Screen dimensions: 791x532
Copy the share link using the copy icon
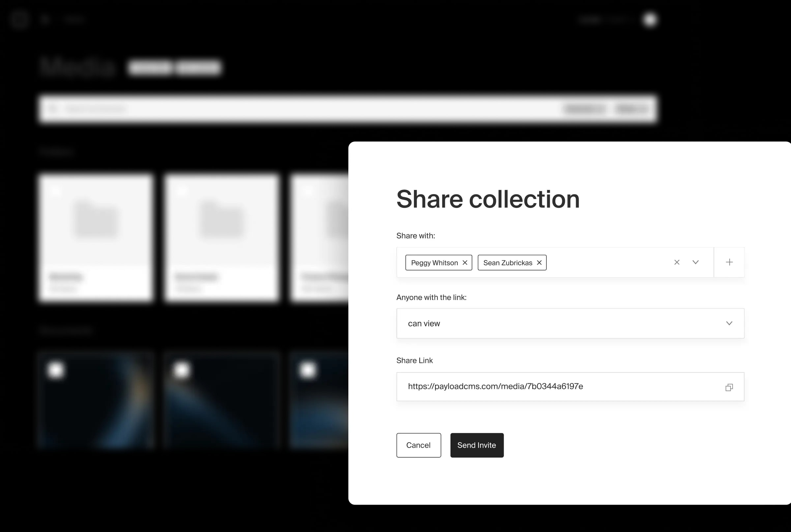[729, 387]
